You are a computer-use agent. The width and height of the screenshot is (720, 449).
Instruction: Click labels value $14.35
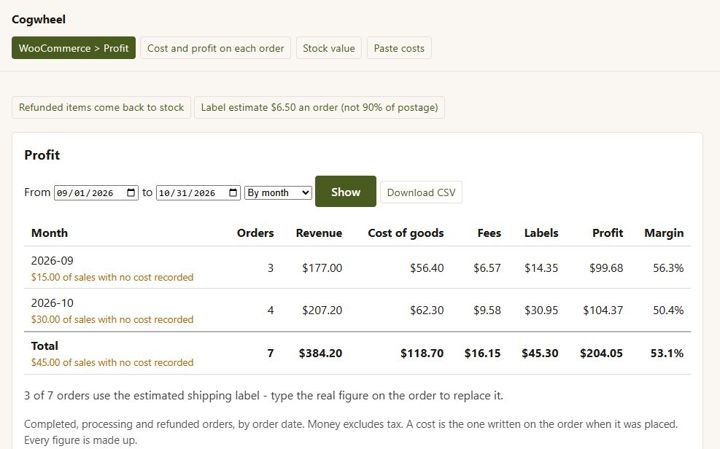[x=541, y=268]
